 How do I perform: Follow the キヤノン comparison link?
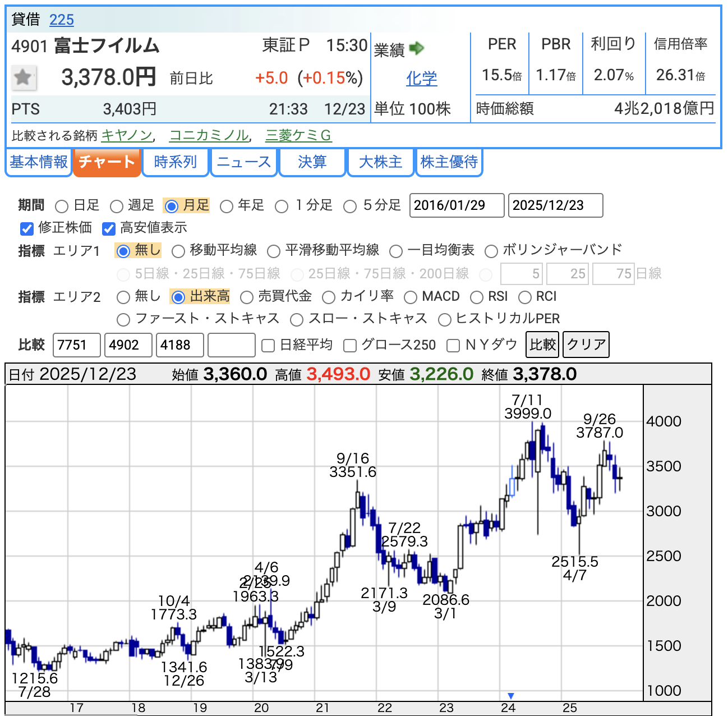(127, 136)
